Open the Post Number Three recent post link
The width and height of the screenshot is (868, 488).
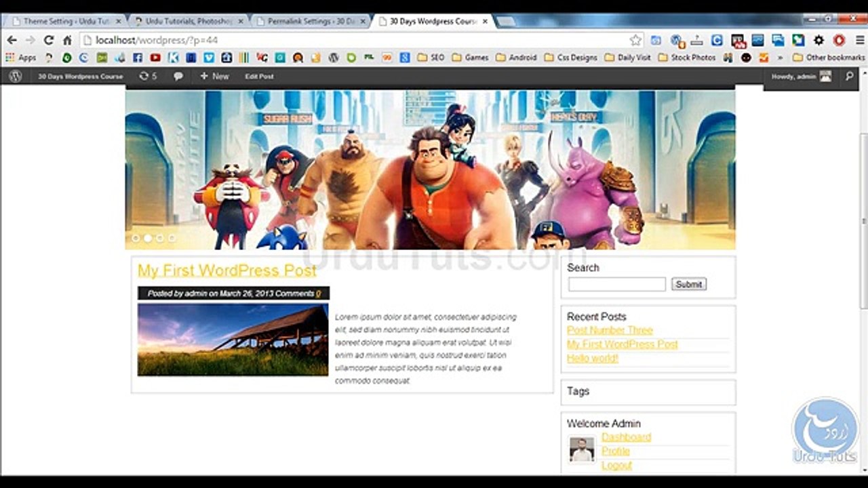pyautogui.click(x=610, y=330)
